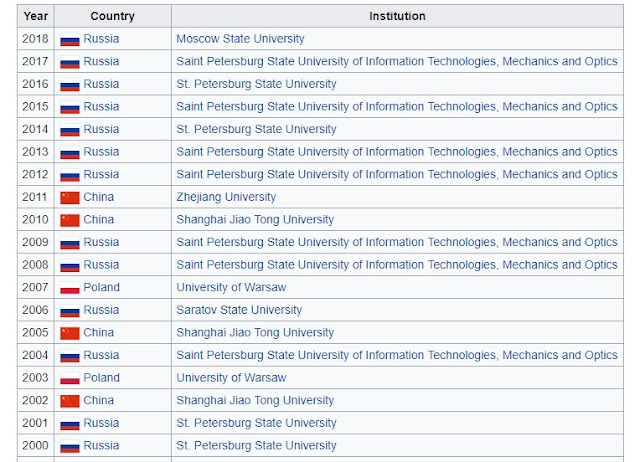The width and height of the screenshot is (640, 462).
Task: Click the Institution column header
Action: pos(397,16)
